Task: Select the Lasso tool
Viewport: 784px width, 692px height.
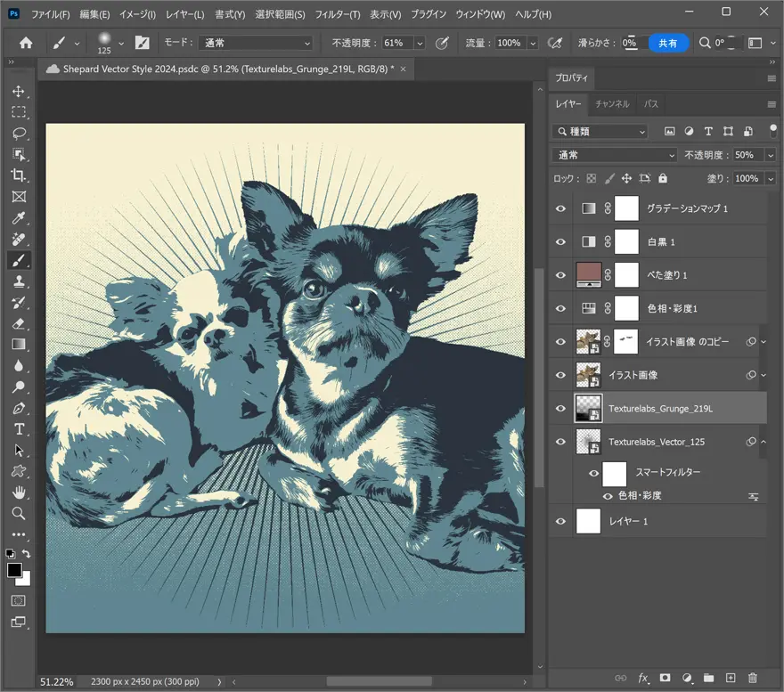Action: pyautogui.click(x=19, y=134)
